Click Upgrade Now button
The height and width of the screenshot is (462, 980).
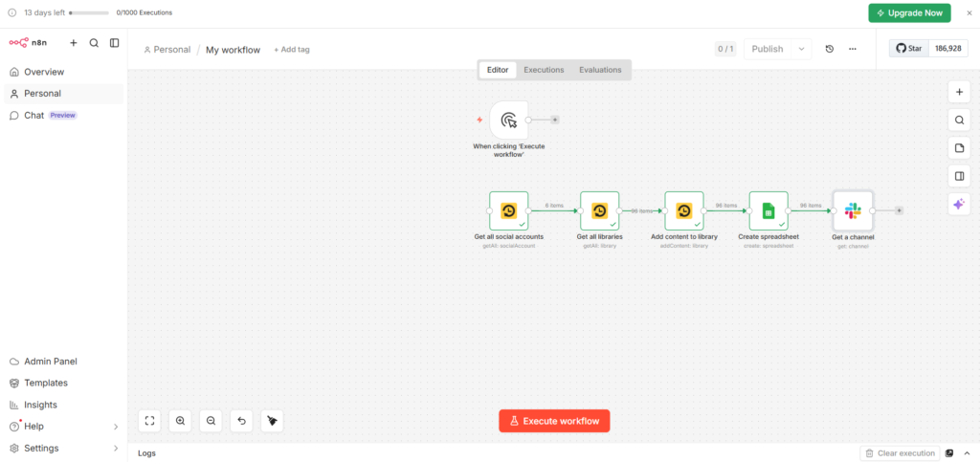coord(909,12)
